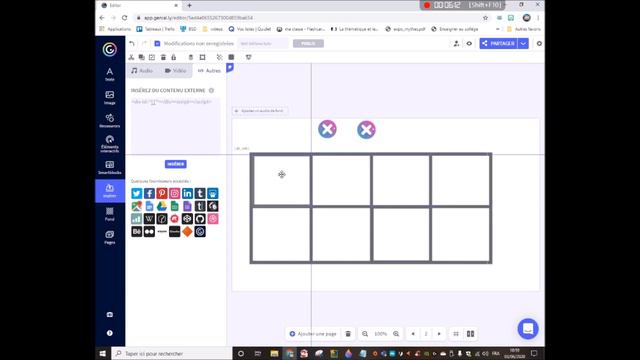Select the second pink X button on canvas
640x360 pixels.
[367, 130]
